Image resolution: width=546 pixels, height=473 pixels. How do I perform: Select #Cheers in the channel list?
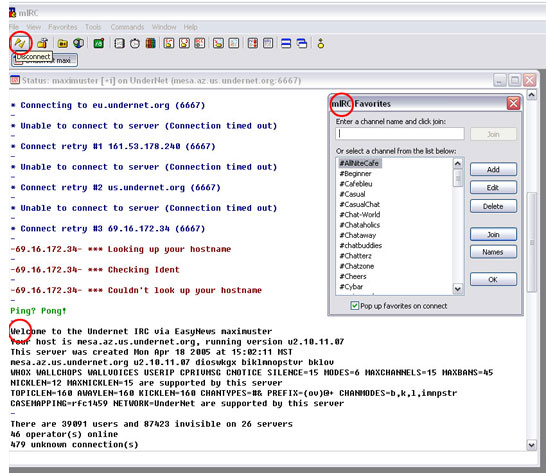[x=353, y=276]
